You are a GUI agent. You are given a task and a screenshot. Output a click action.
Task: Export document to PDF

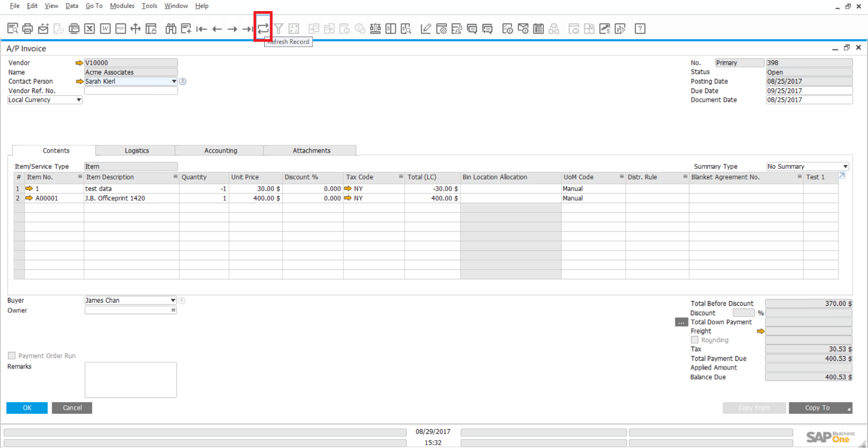(121, 29)
